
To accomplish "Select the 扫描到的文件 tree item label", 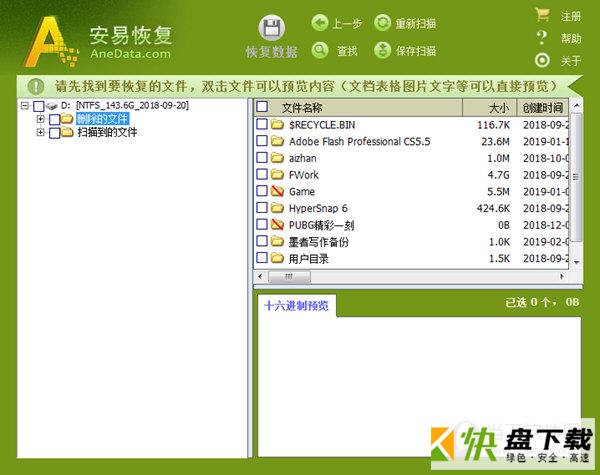I will (107, 132).
